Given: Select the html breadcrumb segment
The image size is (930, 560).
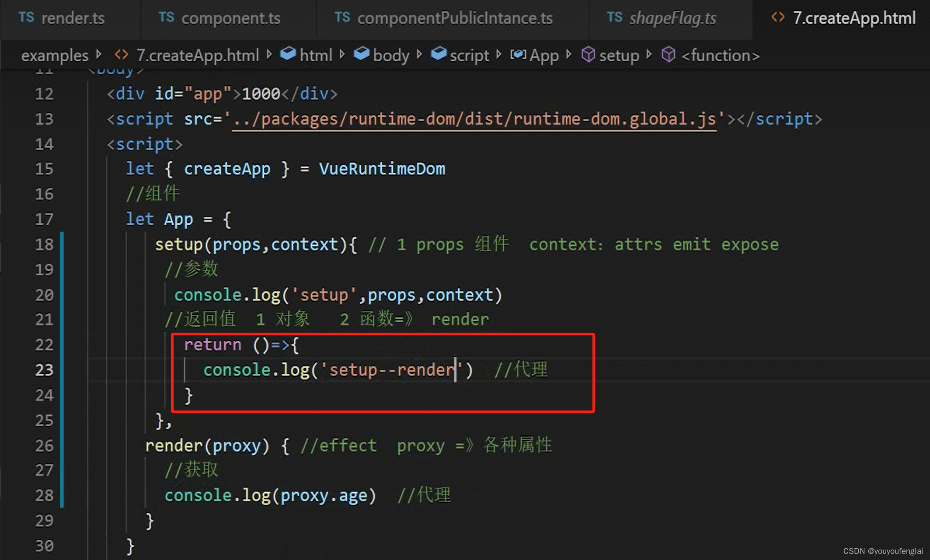Looking at the screenshot, I should (316, 56).
